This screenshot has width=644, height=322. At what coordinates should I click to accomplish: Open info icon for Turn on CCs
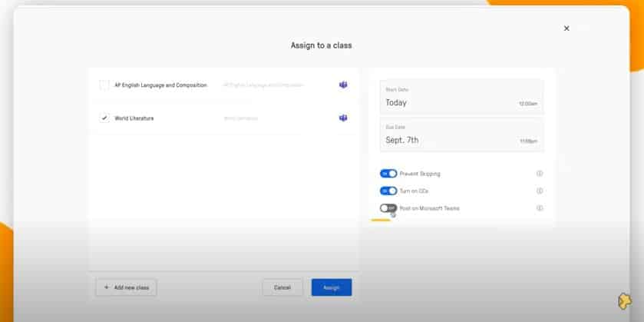(540, 191)
